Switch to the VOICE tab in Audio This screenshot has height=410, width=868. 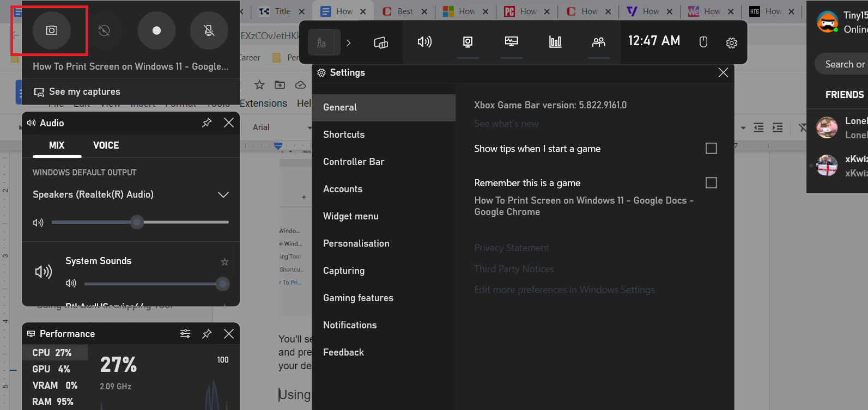tap(106, 145)
